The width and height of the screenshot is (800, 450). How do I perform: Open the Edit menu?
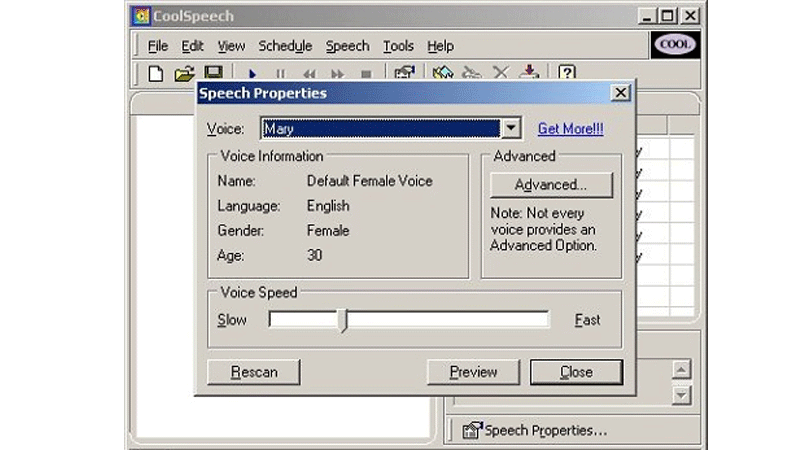point(192,46)
